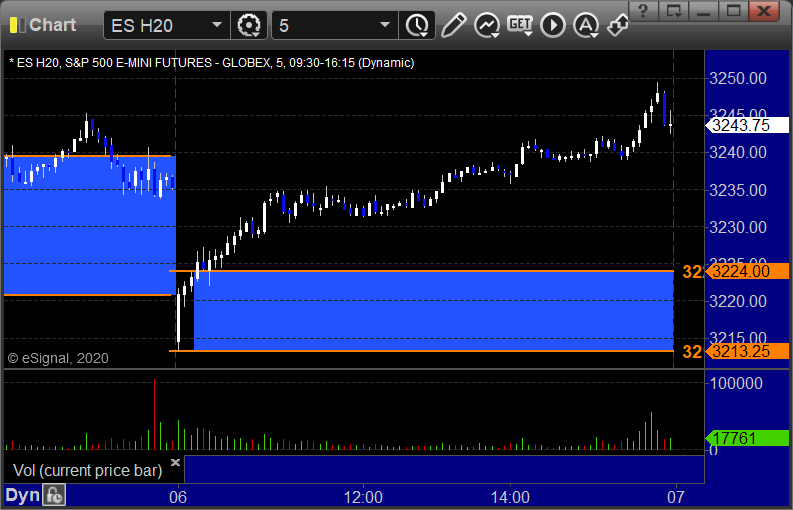Click the 3243.75 current price marker
Image resolution: width=793 pixels, height=510 pixels.
pyautogui.click(x=747, y=125)
